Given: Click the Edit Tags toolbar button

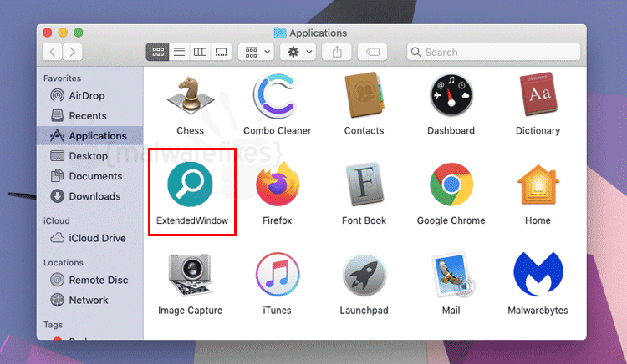Looking at the screenshot, I should click(x=372, y=52).
